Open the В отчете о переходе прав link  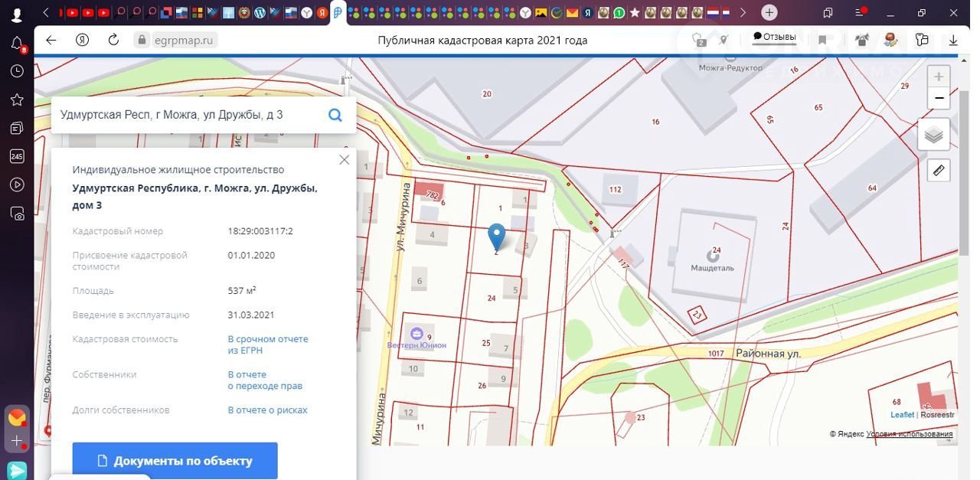pos(265,380)
